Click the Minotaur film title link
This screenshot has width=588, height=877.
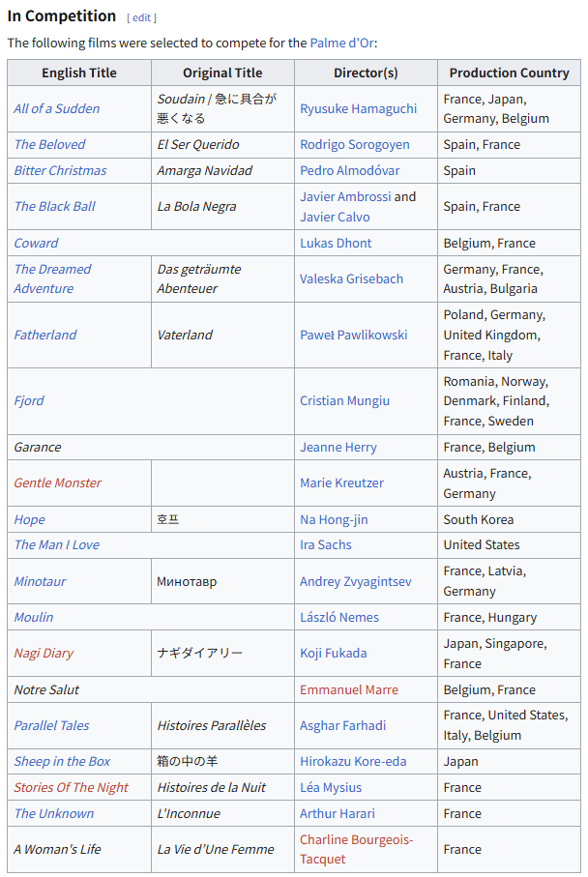coord(40,581)
